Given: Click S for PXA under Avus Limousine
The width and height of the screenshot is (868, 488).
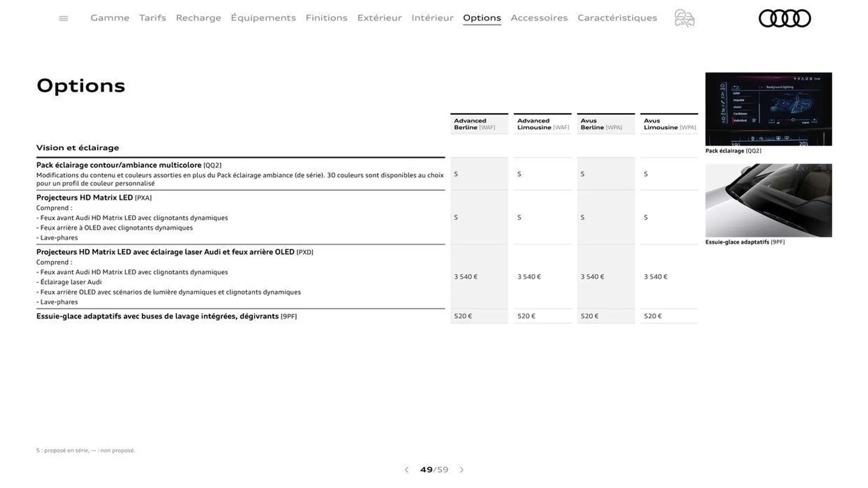Looking at the screenshot, I should pos(646,217).
